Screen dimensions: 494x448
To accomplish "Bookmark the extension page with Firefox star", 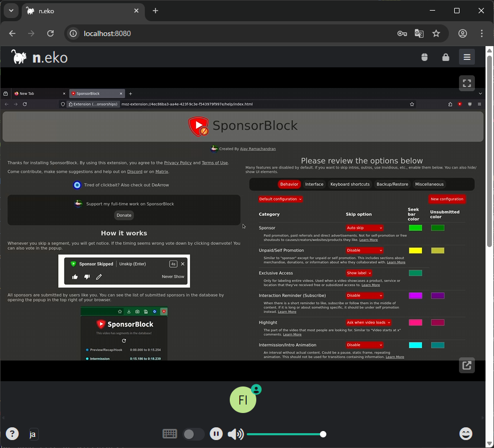I will [412, 104].
